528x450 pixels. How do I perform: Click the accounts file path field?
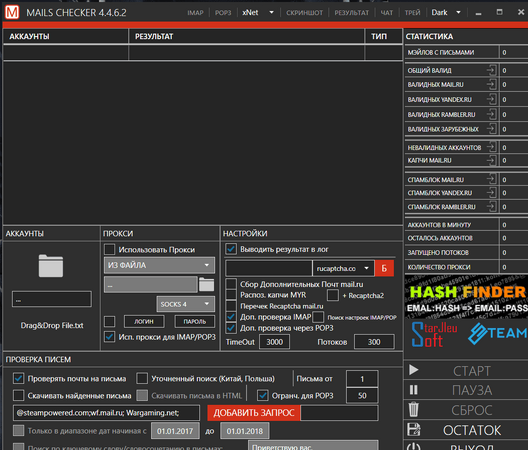pos(52,299)
